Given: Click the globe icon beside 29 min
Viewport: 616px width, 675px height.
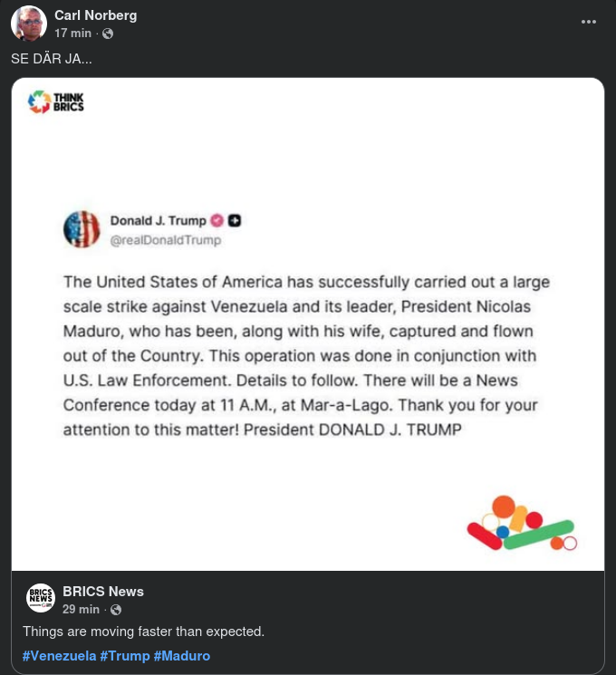Looking at the screenshot, I should pyautogui.click(x=116, y=610).
